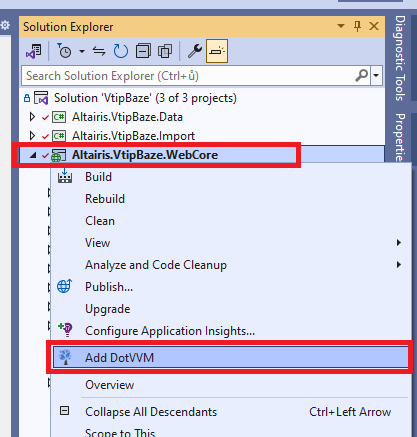The image size is (417, 437).
Task: Select the Altairis.VtipBaze.WebCore project
Action: [x=145, y=155]
